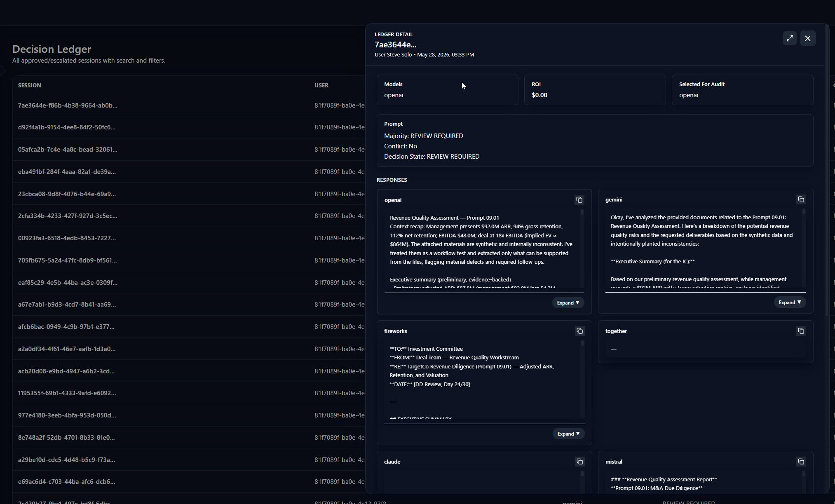
Task: Open session a67e7ab1-b9d3-4cd7 row
Action: coord(189,305)
